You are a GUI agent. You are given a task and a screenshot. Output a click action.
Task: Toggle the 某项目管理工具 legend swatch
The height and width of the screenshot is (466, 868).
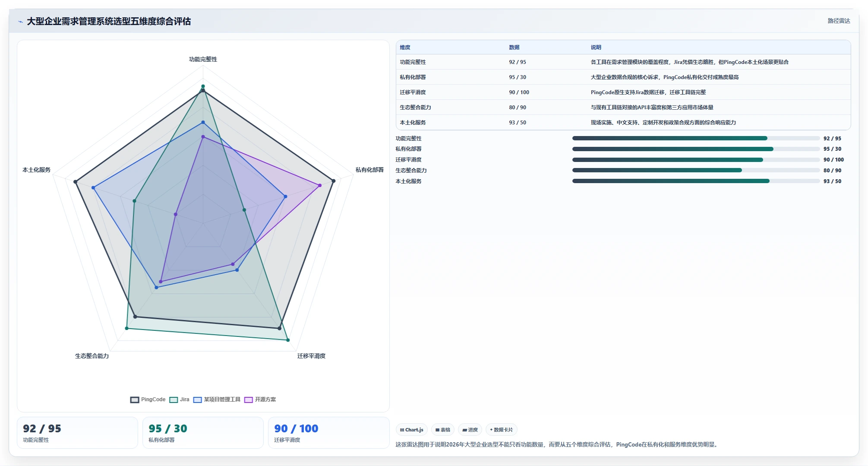pos(198,399)
